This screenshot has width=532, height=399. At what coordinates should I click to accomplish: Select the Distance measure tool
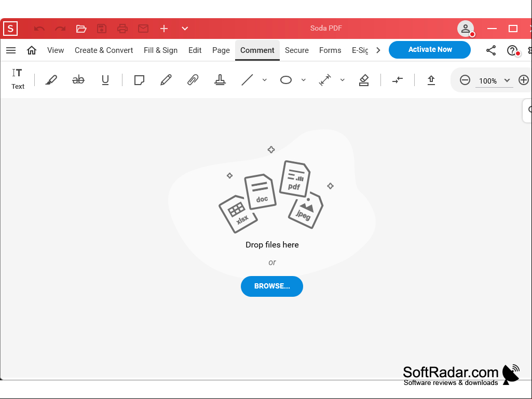click(325, 80)
